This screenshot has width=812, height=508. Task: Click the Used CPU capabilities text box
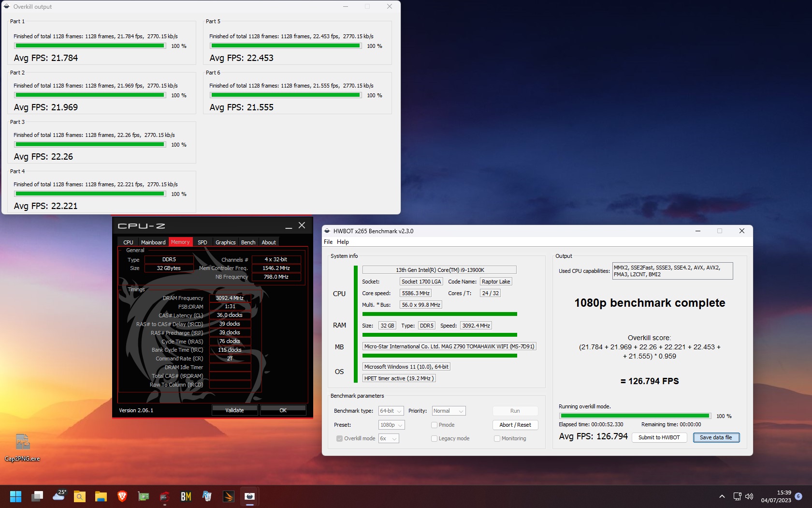[x=672, y=271]
